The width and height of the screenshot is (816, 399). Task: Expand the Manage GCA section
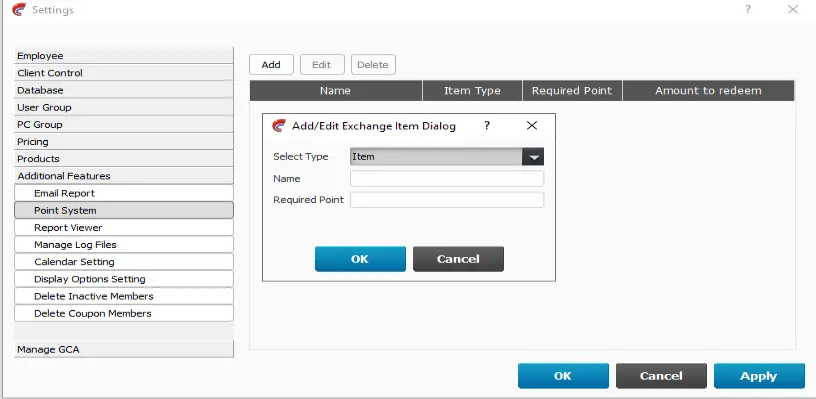pos(124,349)
